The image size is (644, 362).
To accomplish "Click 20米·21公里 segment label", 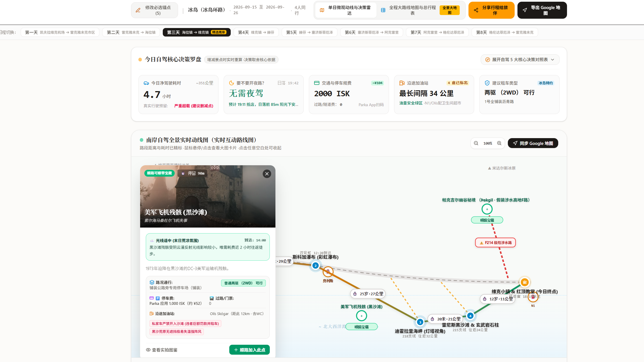I will point(446,319).
